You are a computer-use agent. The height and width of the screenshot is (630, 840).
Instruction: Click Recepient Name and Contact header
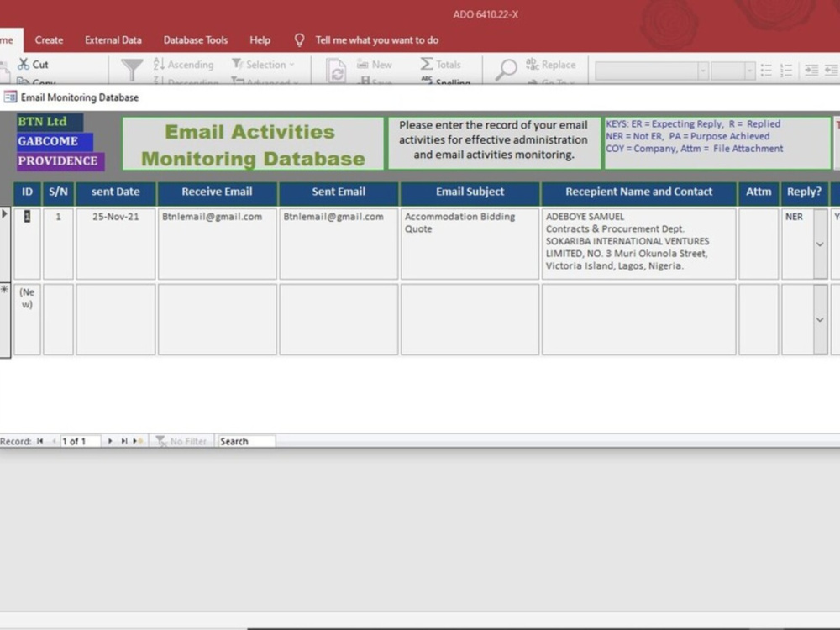tap(638, 192)
